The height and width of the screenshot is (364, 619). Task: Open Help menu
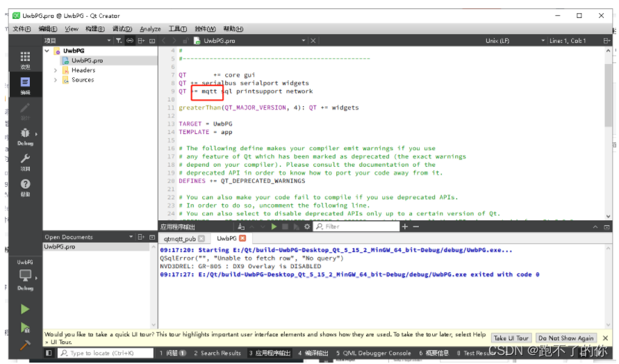[x=233, y=28]
